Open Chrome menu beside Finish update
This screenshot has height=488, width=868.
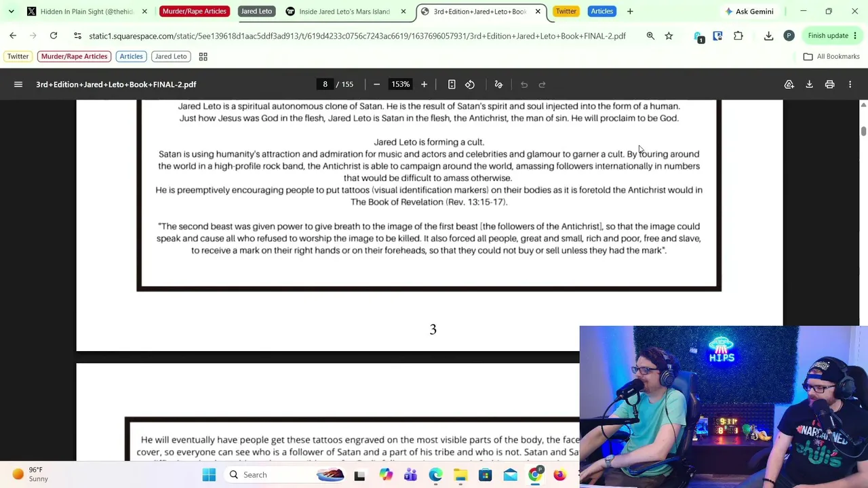pyautogui.click(x=855, y=36)
